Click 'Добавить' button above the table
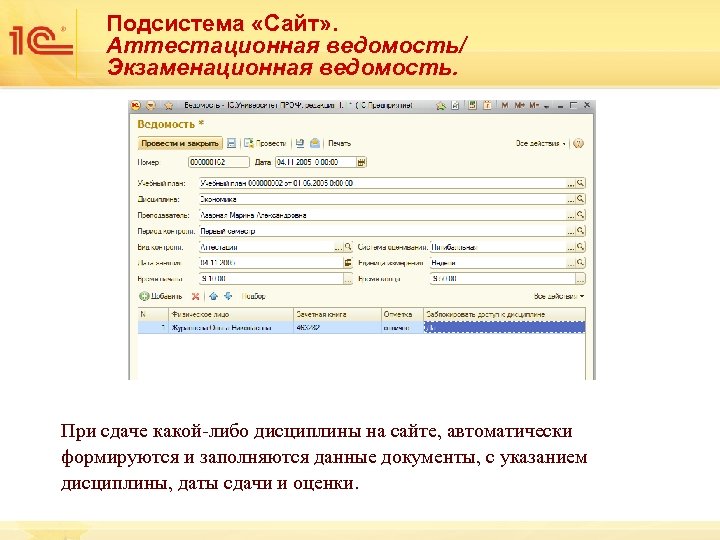 coord(161,296)
